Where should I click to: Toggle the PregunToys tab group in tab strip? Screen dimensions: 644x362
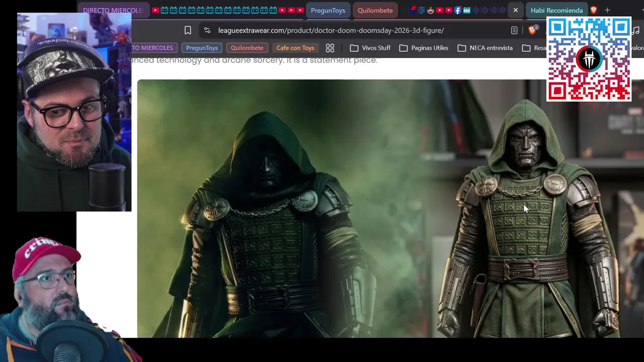tap(328, 10)
